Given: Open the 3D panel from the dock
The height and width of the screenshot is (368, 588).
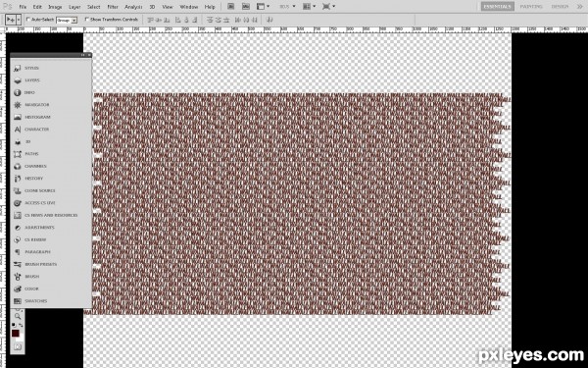Looking at the screenshot, I should click(x=23, y=141).
